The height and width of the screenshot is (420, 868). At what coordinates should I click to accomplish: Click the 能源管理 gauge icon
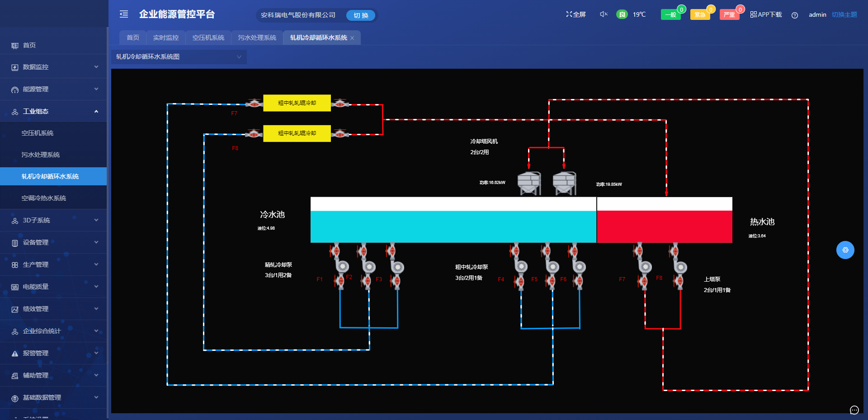click(15, 90)
